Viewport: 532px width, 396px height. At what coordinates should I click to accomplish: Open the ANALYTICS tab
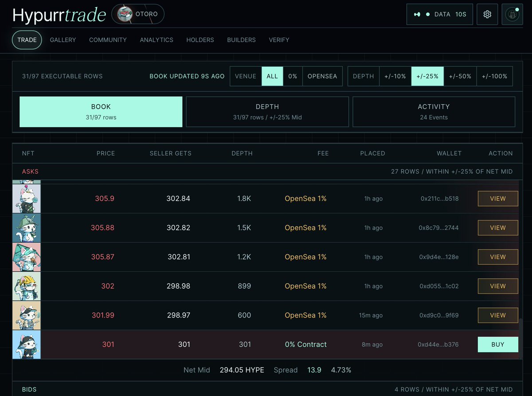point(156,40)
